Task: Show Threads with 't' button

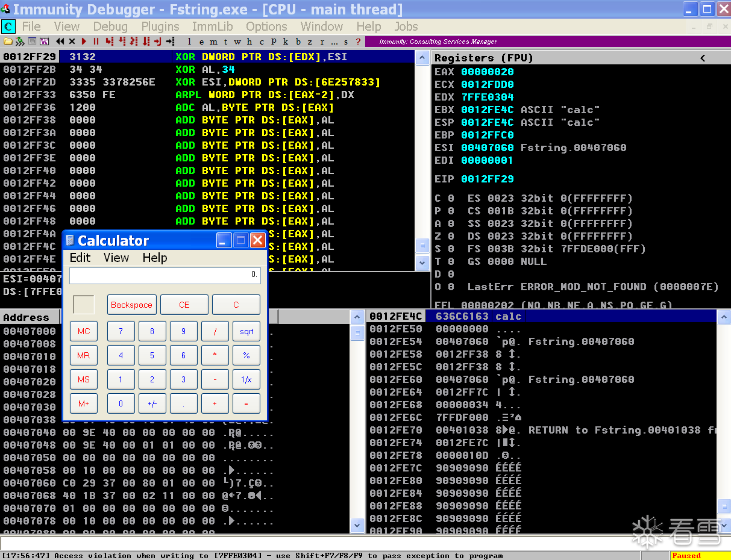Action: (x=225, y=42)
